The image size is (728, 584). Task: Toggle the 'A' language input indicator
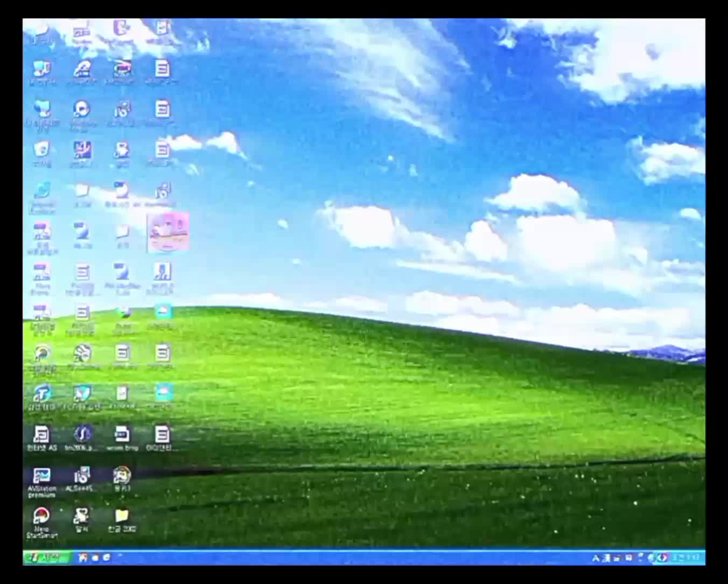point(596,558)
